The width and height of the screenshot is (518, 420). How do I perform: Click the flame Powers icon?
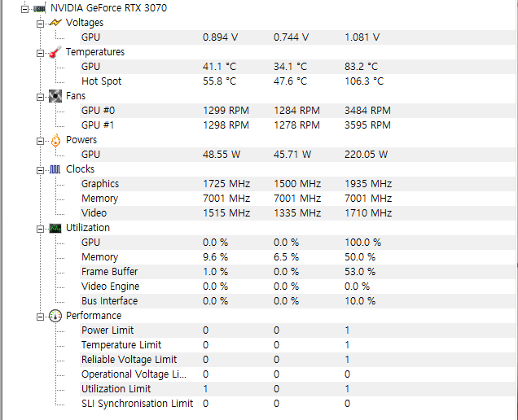[55, 140]
